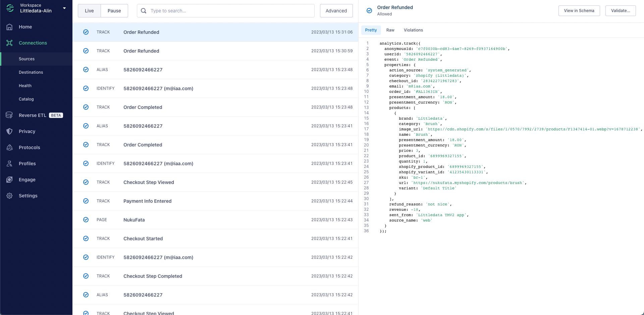Image resolution: width=644 pixels, height=315 pixels.
Task: Click check icon on IDENTIFY 15:23:41 row
Action: 86,164
